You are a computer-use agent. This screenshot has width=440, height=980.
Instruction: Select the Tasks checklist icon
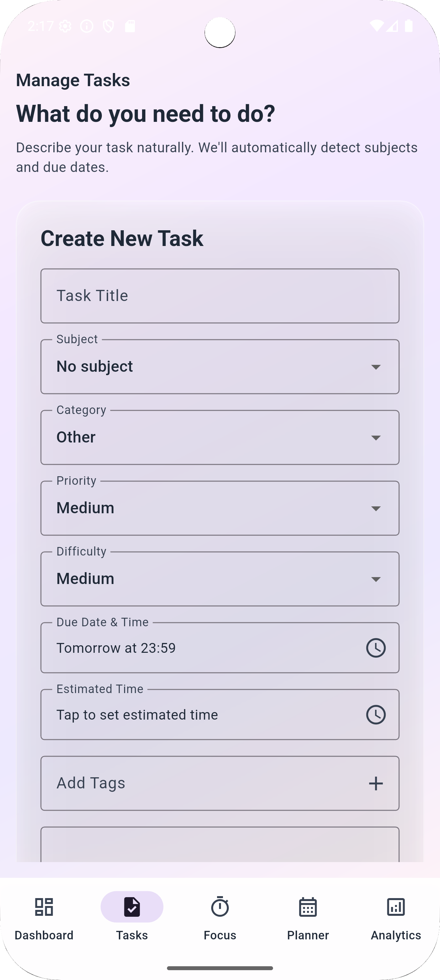[x=132, y=907]
